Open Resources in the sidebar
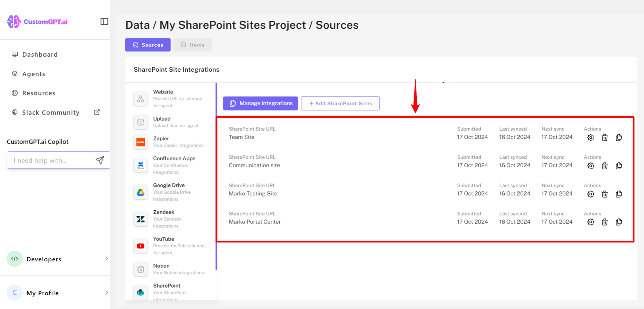This screenshot has height=309, width=644. tap(39, 93)
